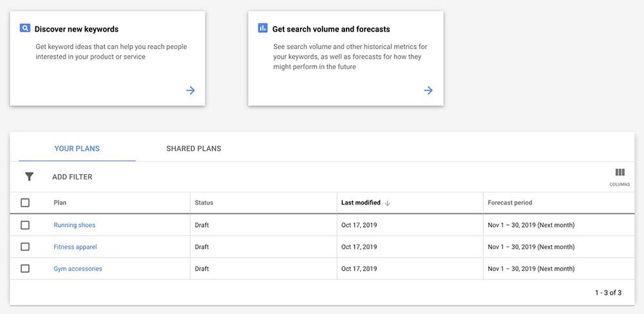Click the 1 - 3 of 3 pagination text

[x=609, y=293]
